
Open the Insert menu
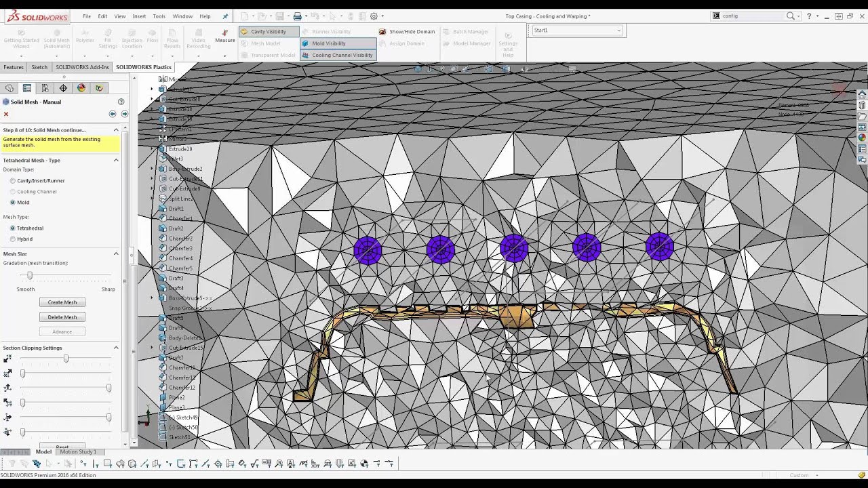click(139, 16)
